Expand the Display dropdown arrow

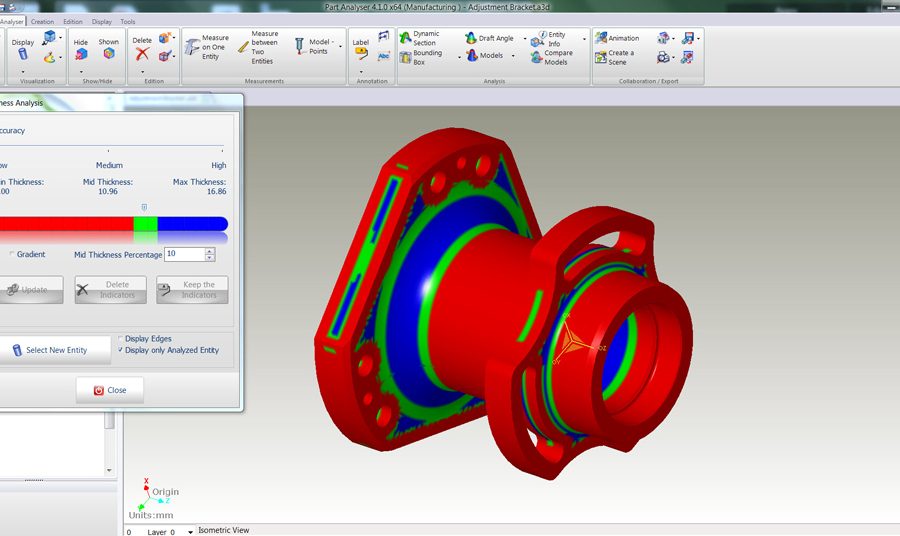tap(23, 72)
